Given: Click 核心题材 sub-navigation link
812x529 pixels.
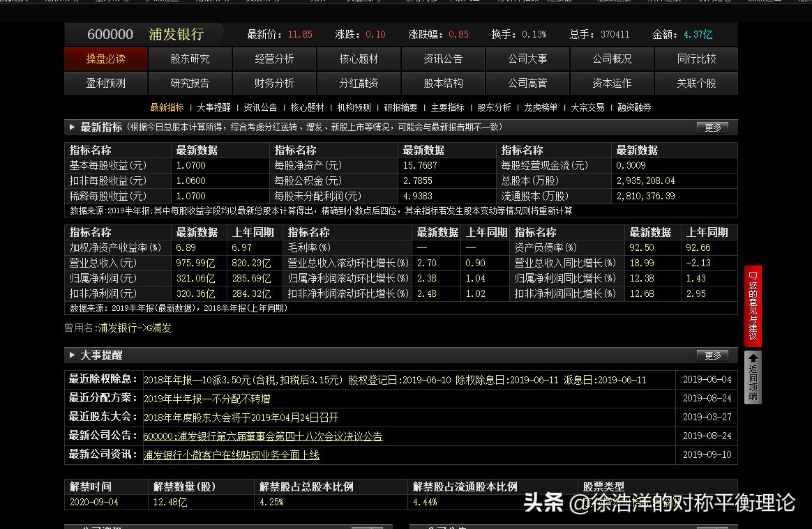Looking at the screenshot, I should click(x=307, y=107).
